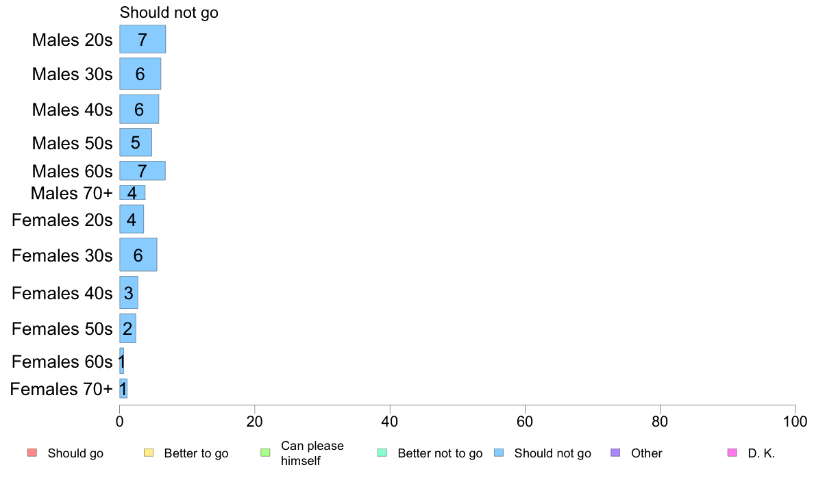This screenshot has height=504, width=814.
Task: Click the 40 axis tick label
Action: click(390, 421)
